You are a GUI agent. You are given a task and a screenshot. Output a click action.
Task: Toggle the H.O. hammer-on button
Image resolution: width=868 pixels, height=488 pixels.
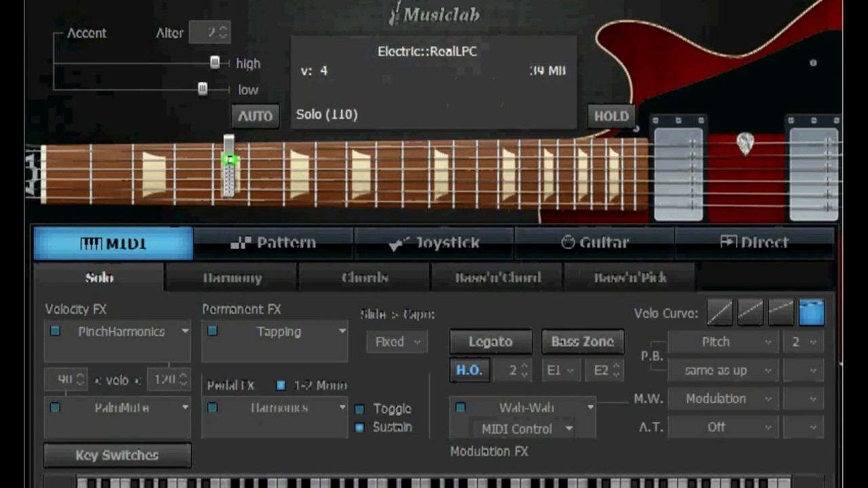coord(469,370)
